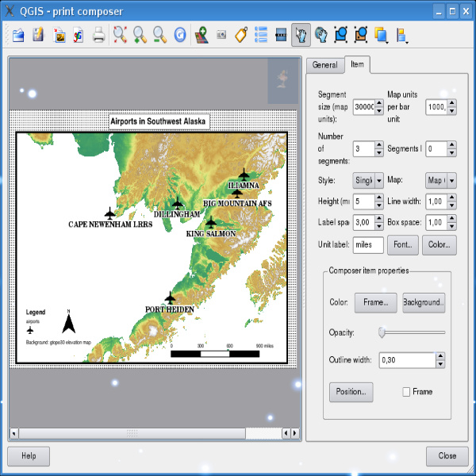Click the horizontal scrollbar thumb

(132, 433)
